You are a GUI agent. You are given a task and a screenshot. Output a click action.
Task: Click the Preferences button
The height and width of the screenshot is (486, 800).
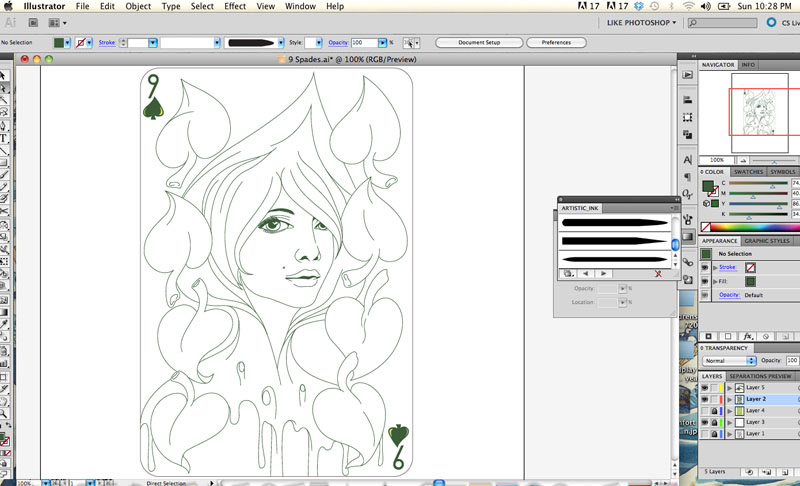(556, 43)
